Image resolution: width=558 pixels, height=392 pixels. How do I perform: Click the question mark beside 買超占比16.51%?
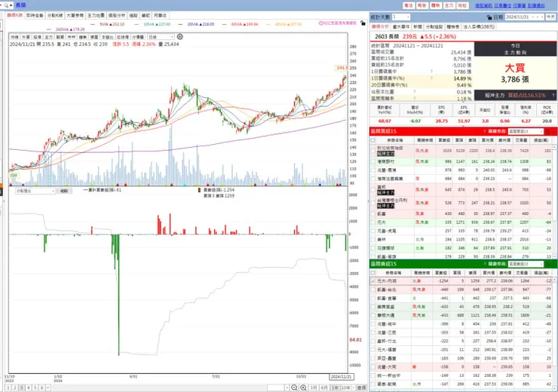[553, 95]
